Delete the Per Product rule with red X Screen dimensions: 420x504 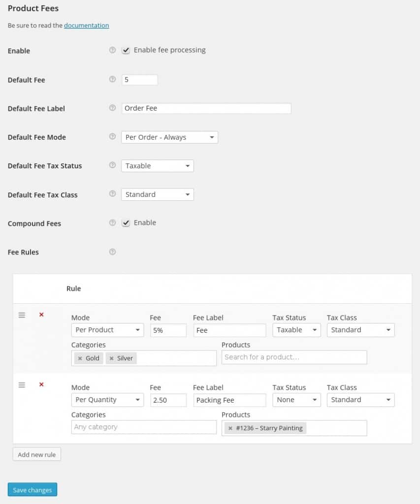coord(41,315)
